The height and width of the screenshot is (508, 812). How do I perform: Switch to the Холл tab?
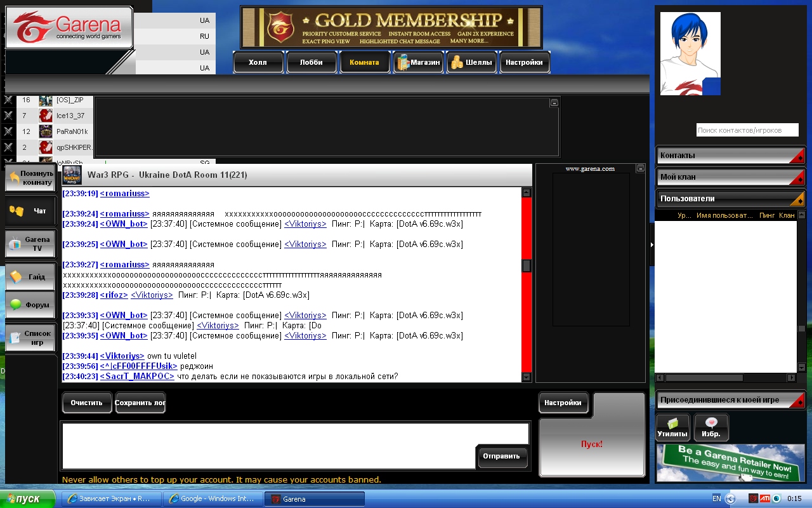click(x=258, y=62)
